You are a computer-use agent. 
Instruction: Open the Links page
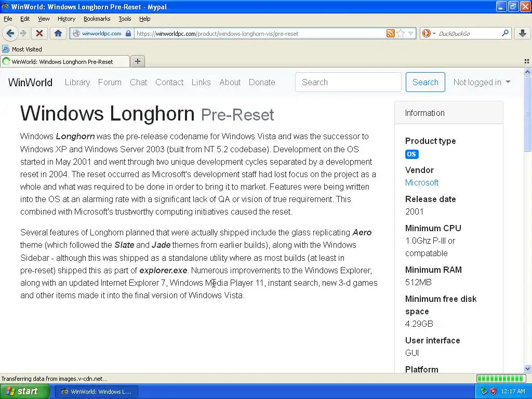pyautogui.click(x=201, y=83)
